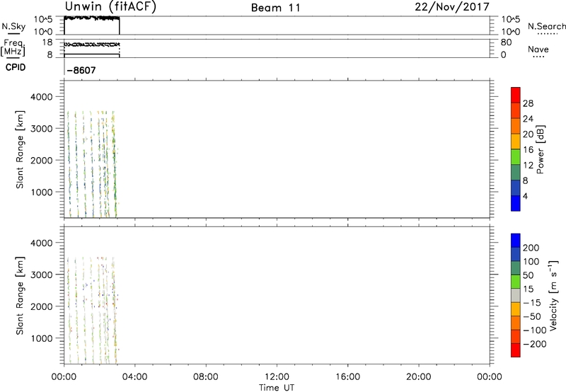Click the bright blue bottom segment of the Power colorbar
The image size is (566, 392).
pyautogui.click(x=516, y=203)
